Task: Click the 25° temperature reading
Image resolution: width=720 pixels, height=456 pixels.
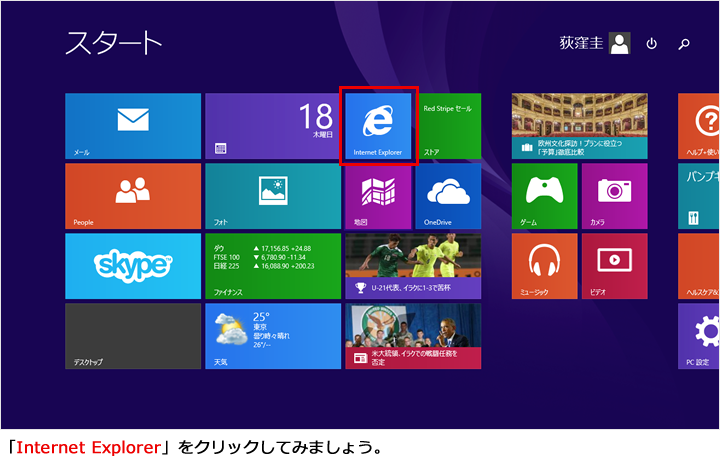Action: (x=261, y=316)
